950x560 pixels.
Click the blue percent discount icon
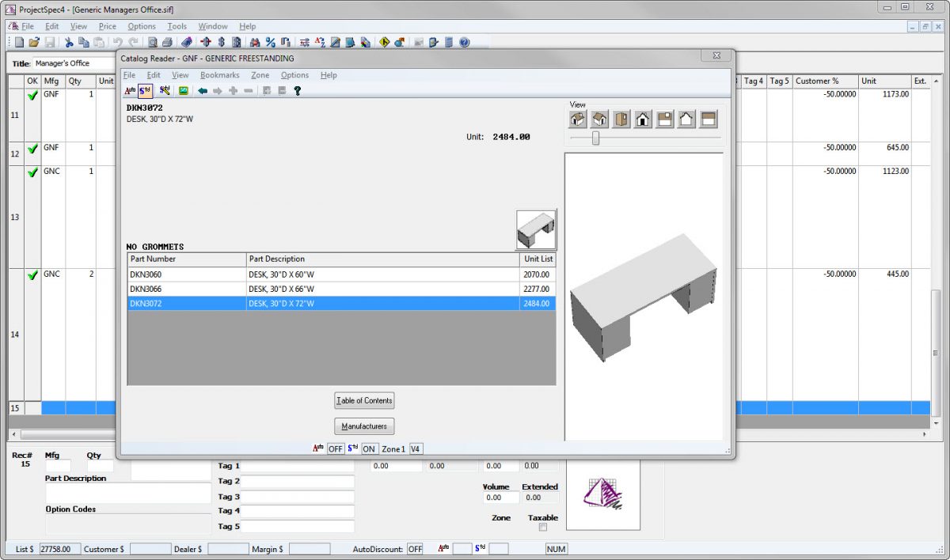pyautogui.click(x=270, y=43)
